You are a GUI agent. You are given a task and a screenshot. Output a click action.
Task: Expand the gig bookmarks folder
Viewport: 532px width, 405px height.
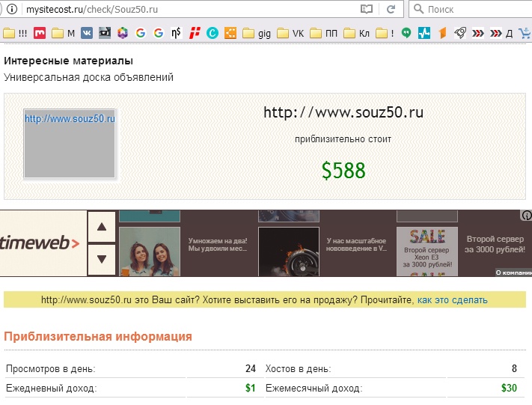coord(257,33)
